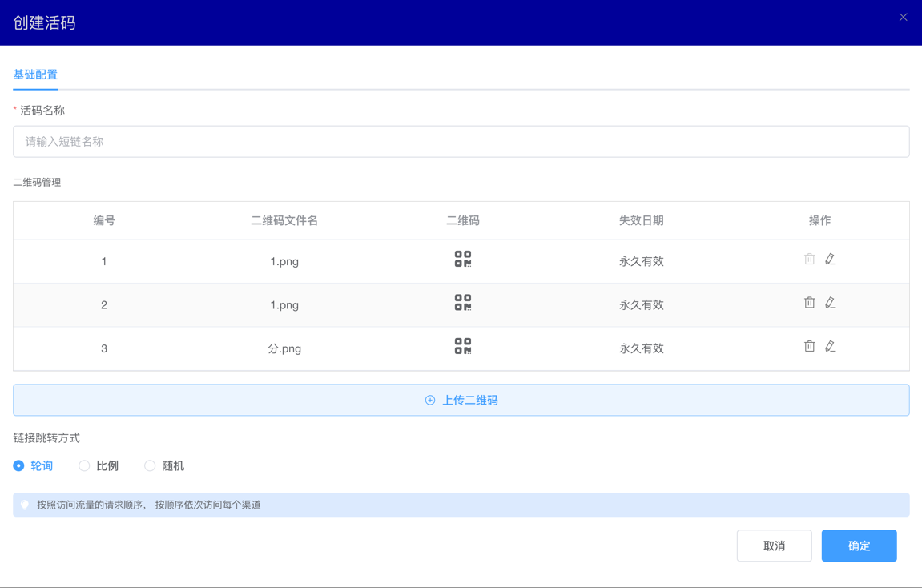Click the 链接跳转方式 label
This screenshot has height=588, width=922.
pos(46,438)
